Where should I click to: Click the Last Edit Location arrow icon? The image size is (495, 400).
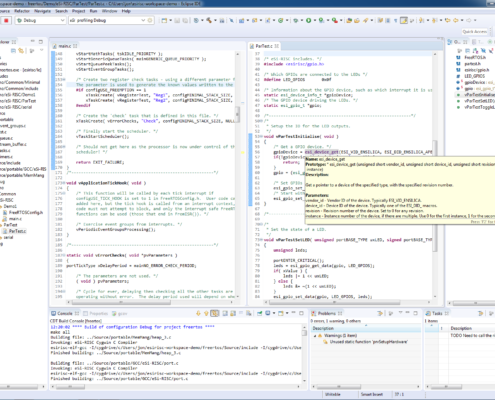(448, 20)
